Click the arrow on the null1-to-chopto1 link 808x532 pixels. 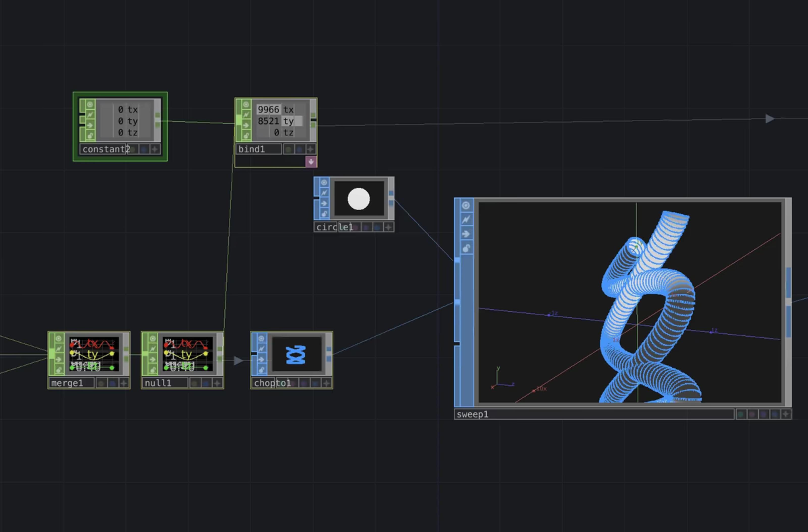(239, 361)
